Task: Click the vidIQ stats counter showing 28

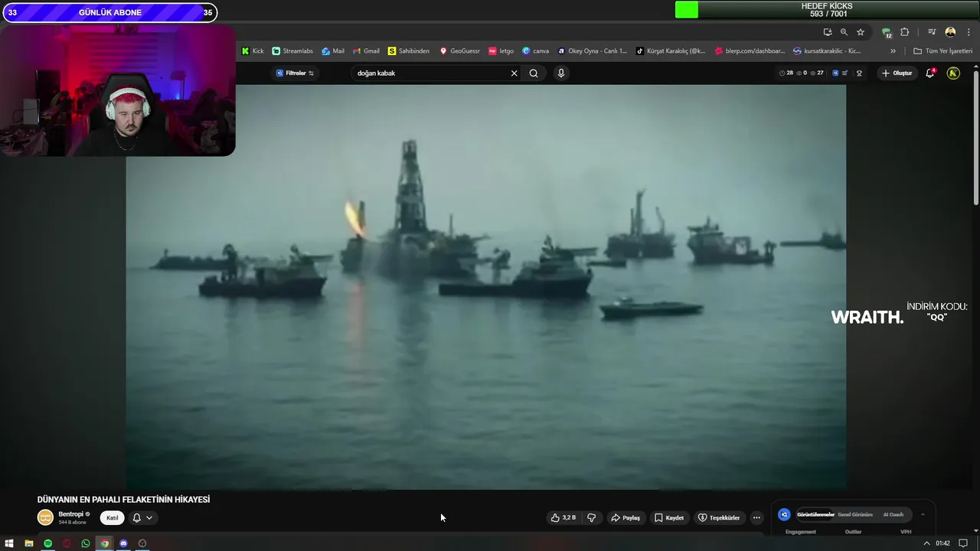Action: [786, 73]
